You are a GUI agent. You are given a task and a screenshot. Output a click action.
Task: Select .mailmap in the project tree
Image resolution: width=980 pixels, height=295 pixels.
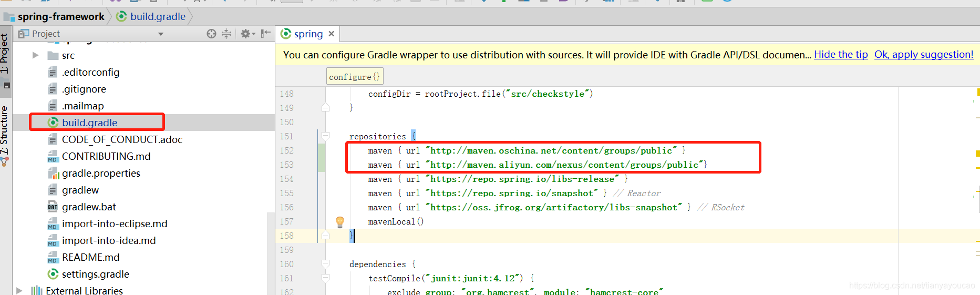[x=83, y=106]
